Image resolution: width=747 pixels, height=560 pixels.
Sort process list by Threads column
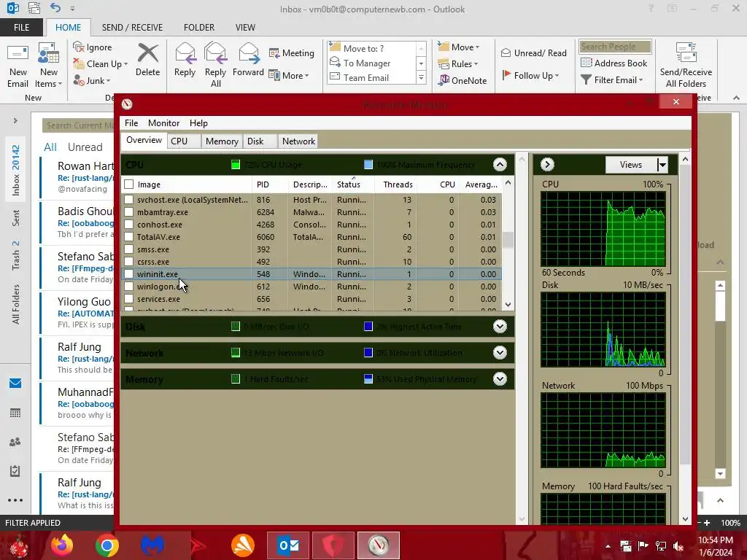[398, 184]
